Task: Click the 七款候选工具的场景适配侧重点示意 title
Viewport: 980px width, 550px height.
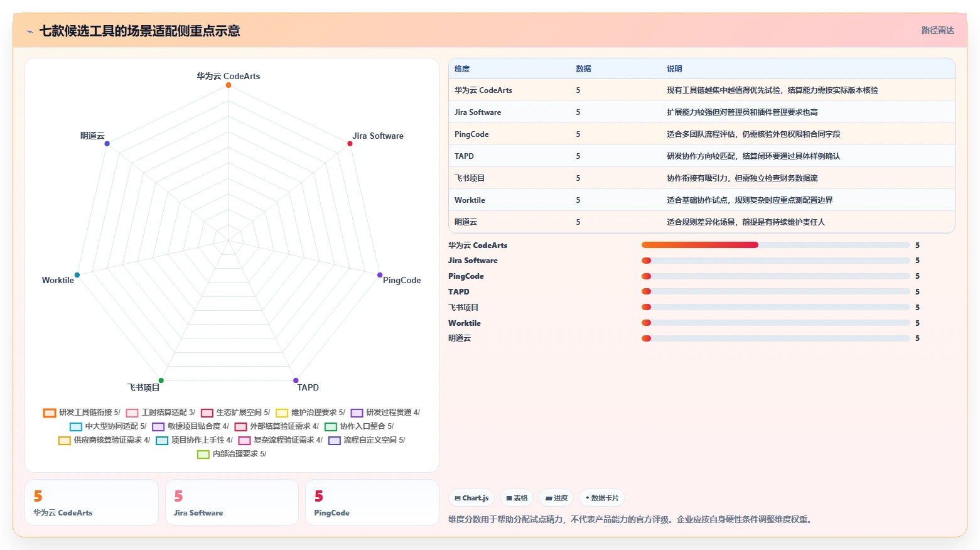Action: click(x=139, y=31)
